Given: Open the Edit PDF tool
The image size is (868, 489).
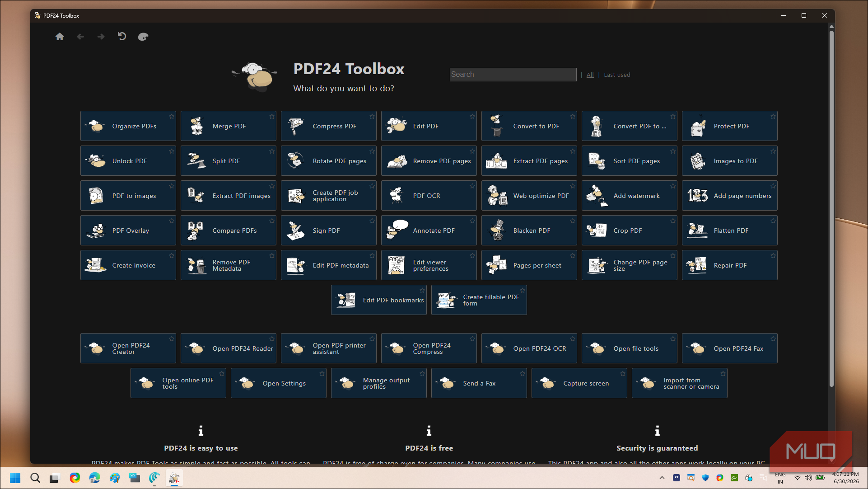Looking at the screenshot, I should pyautogui.click(x=429, y=126).
